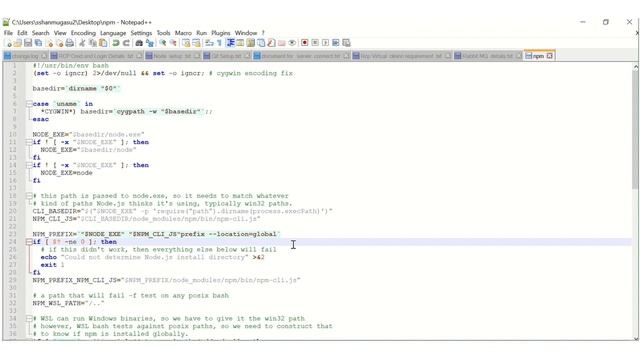640x360 pixels.
Task: Redo change via toolbar icon
Action: 126,43
